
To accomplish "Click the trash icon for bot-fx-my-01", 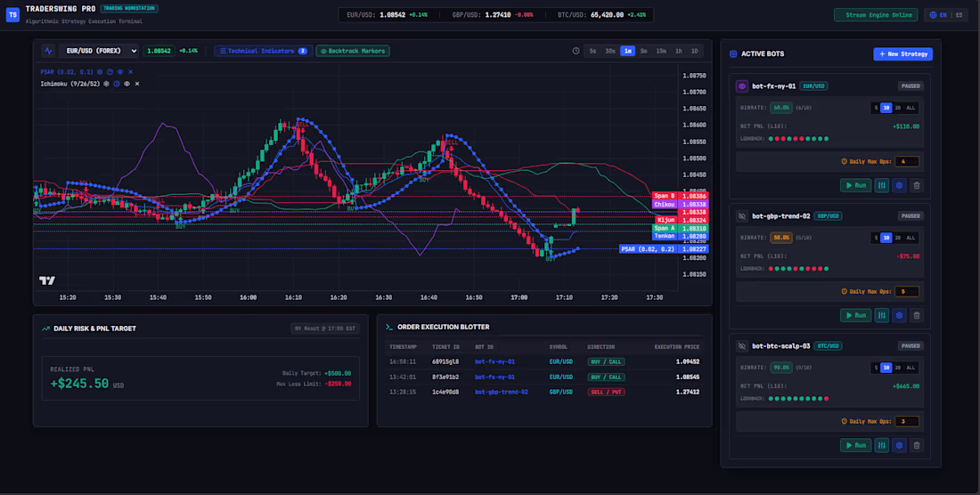I will coord(916,185).
